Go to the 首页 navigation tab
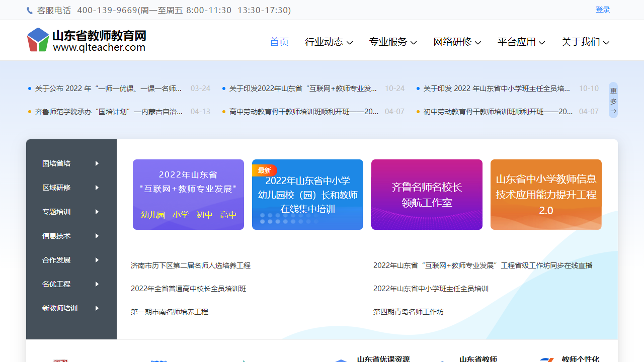The image size is (644, 362). point(279,42)
